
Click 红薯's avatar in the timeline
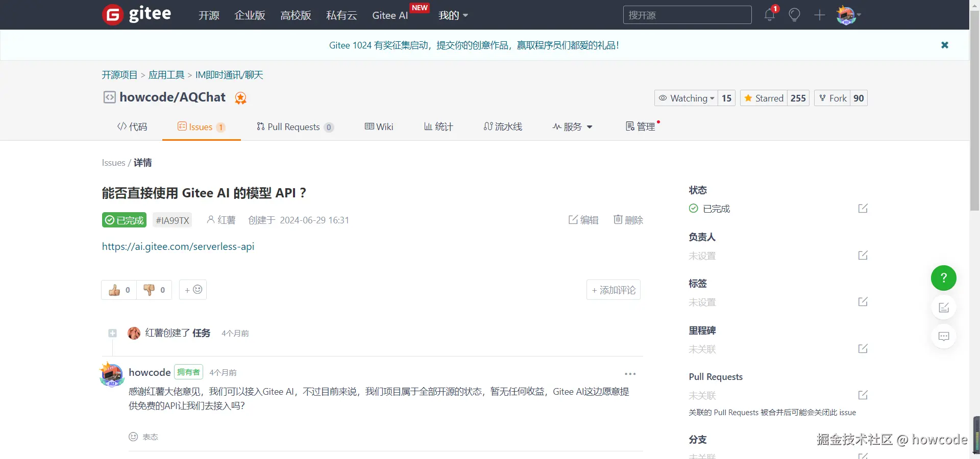(x=134, y=333)
